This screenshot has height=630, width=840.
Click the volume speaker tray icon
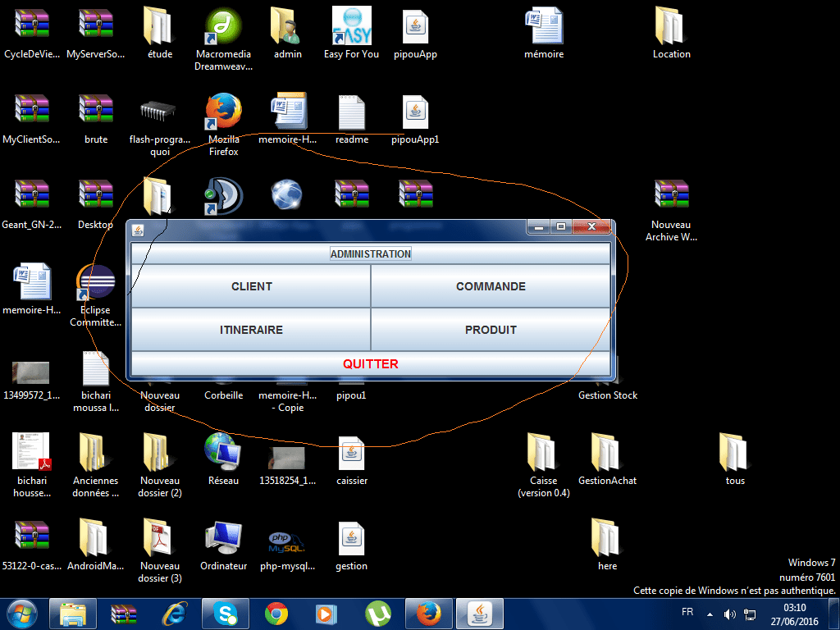pyautogui.click(x=729, y=614)
